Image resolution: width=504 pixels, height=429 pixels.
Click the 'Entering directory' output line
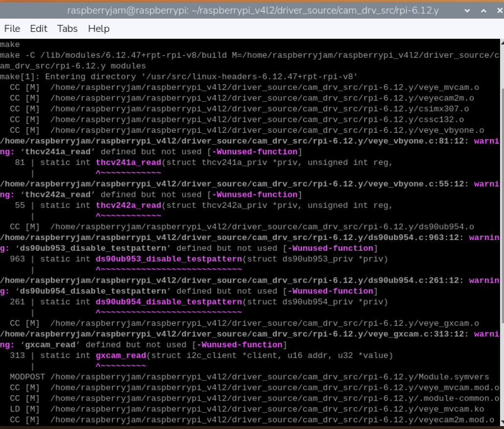pos(179,77)
